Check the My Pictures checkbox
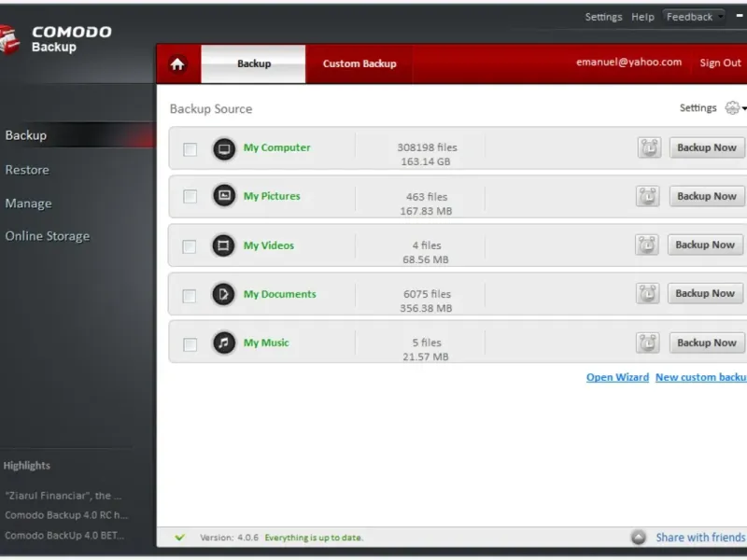Screen dimensions: 747x560 [x=190, y=196]
